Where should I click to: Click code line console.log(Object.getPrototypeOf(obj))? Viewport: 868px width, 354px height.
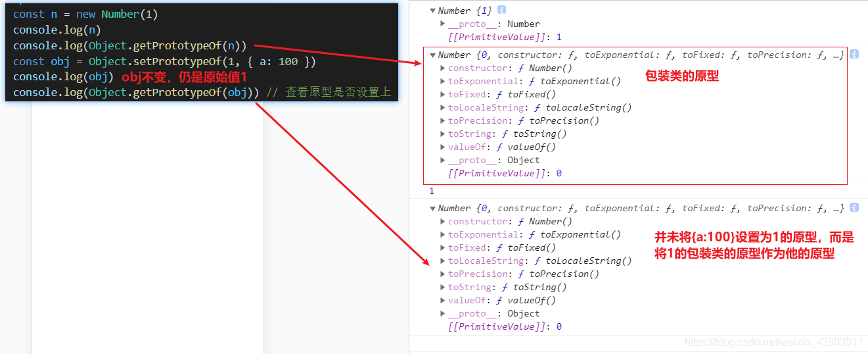click(x=136, y=93)
